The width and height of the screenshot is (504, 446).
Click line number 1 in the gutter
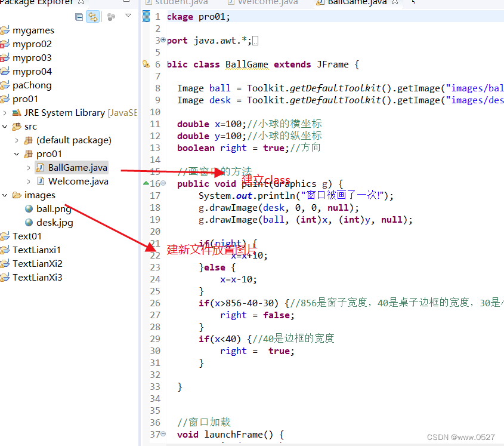click(157, 17)
